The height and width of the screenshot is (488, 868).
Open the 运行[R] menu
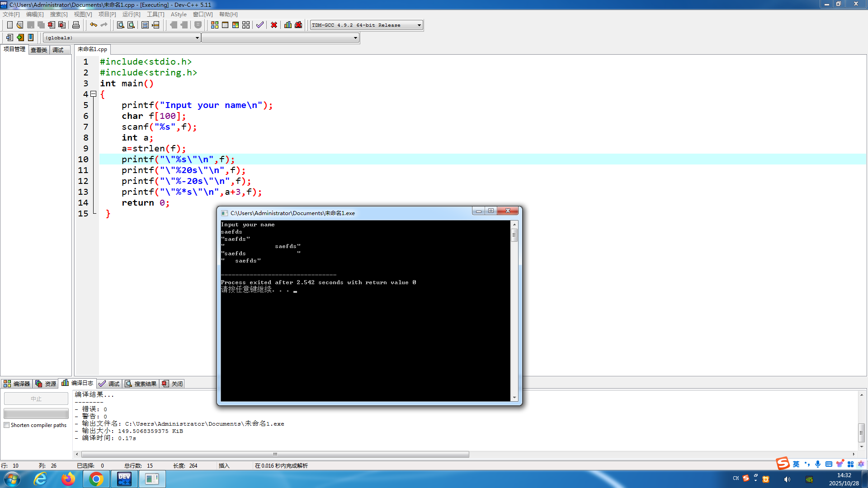pos(131,14)
